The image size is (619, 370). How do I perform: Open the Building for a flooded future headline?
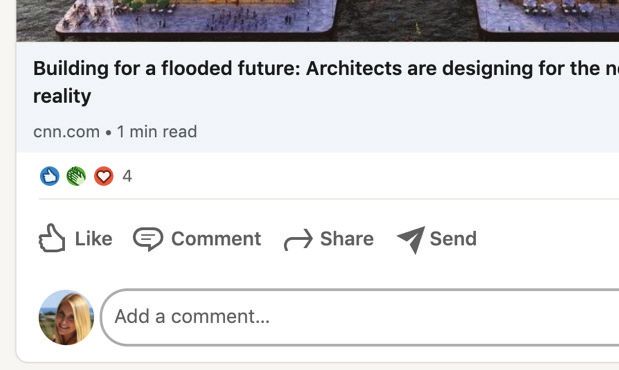[326, 82]
